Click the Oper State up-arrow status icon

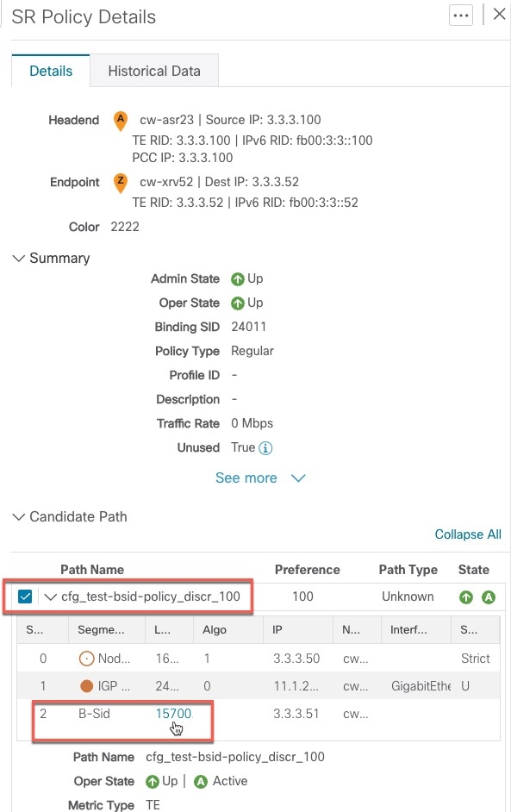click(239, 303)
